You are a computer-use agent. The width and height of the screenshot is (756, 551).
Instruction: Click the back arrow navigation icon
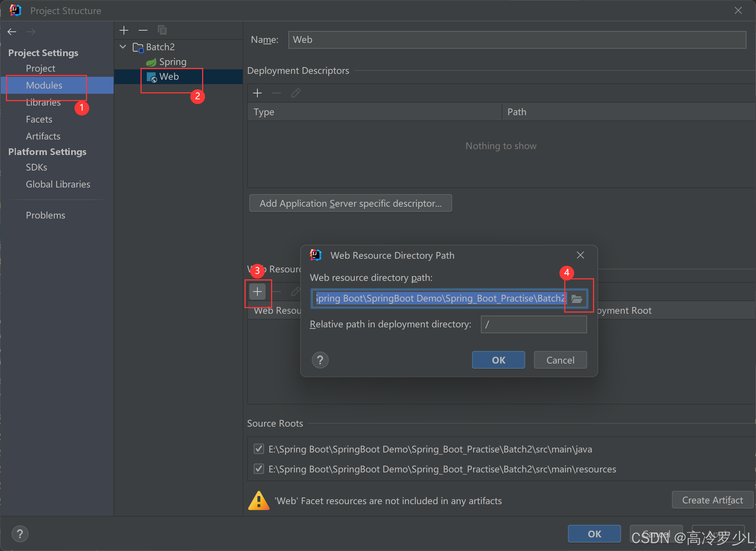(x=12, y=32)
